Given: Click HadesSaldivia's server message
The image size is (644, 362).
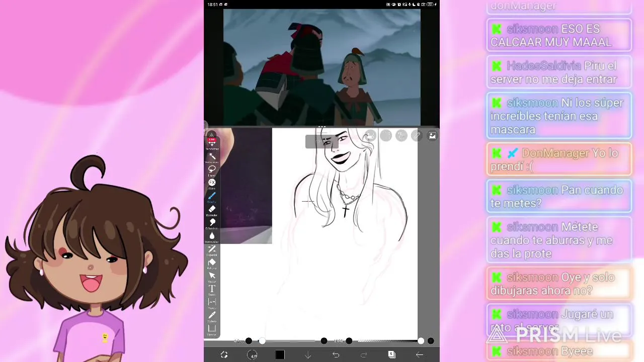Looking at the screenshot, I should pyautogui.click(x=559, y=72).
